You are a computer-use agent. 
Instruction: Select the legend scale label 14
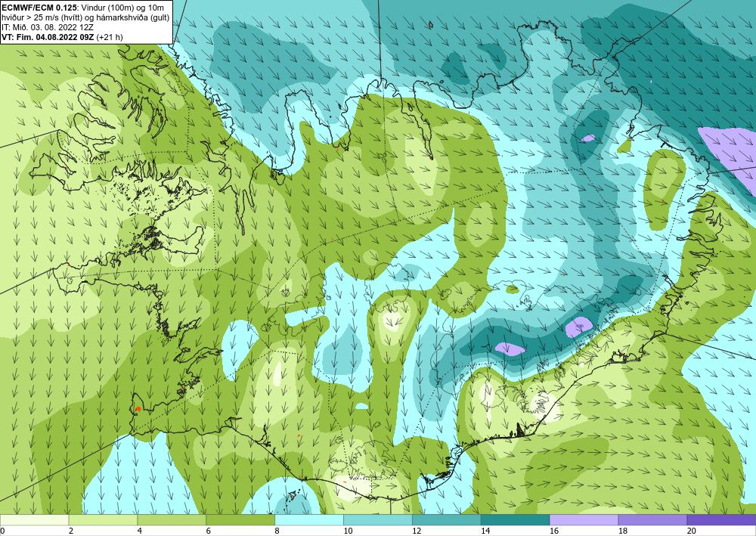click(485, 531)
